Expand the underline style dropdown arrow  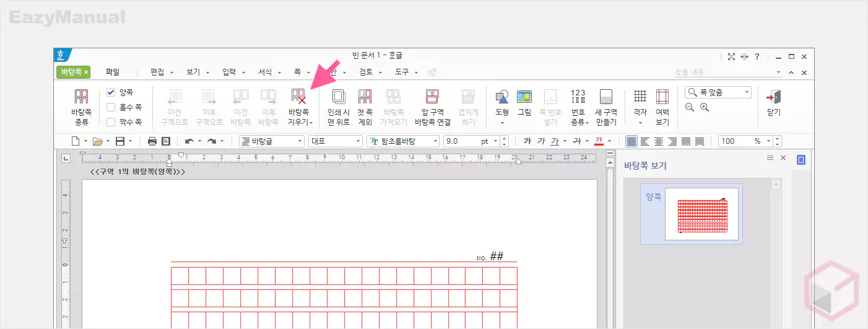tap(565, 141)
